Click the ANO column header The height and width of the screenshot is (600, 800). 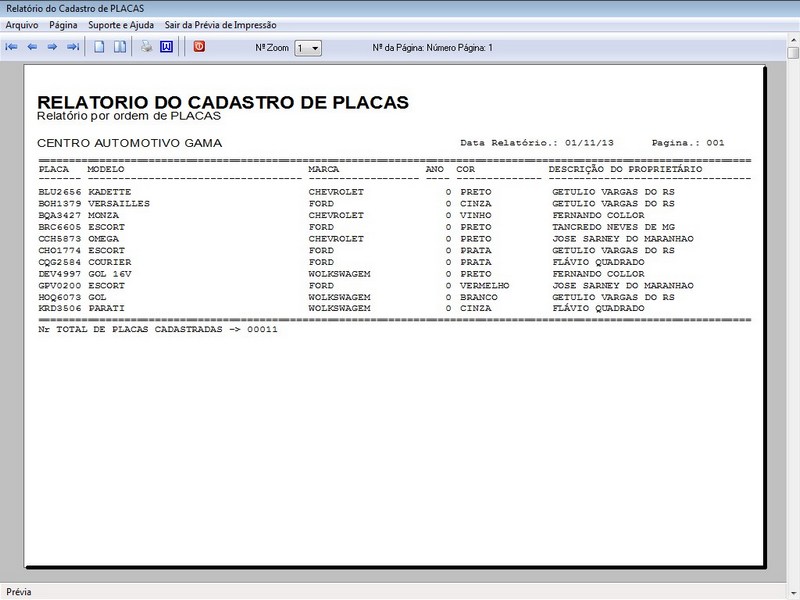435,169
